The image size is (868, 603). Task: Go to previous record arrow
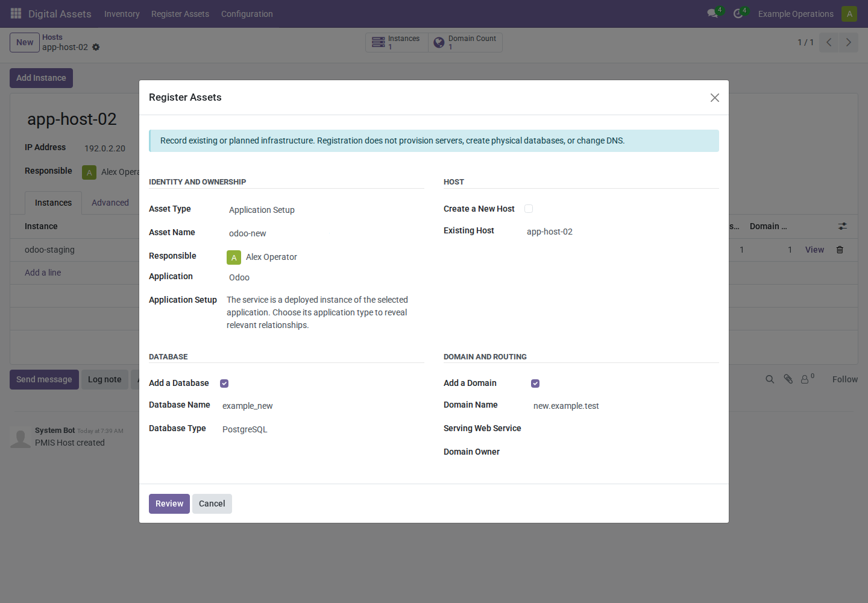829,42
